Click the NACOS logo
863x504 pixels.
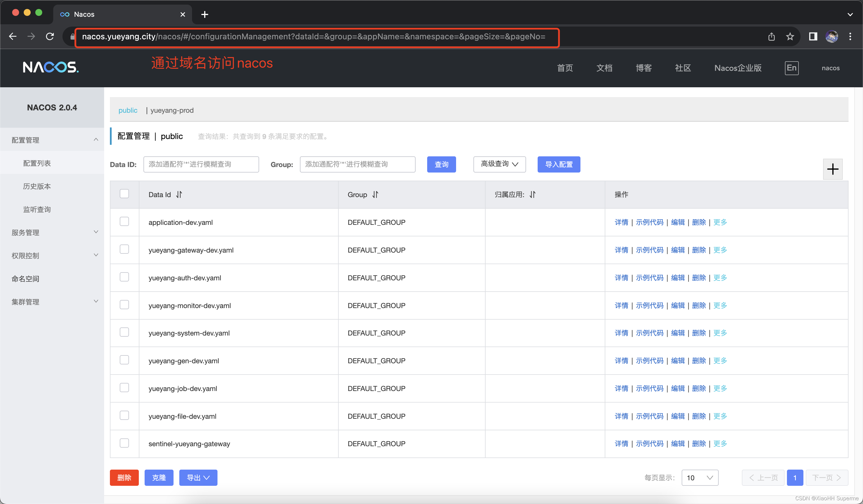[x=51, y=67]
